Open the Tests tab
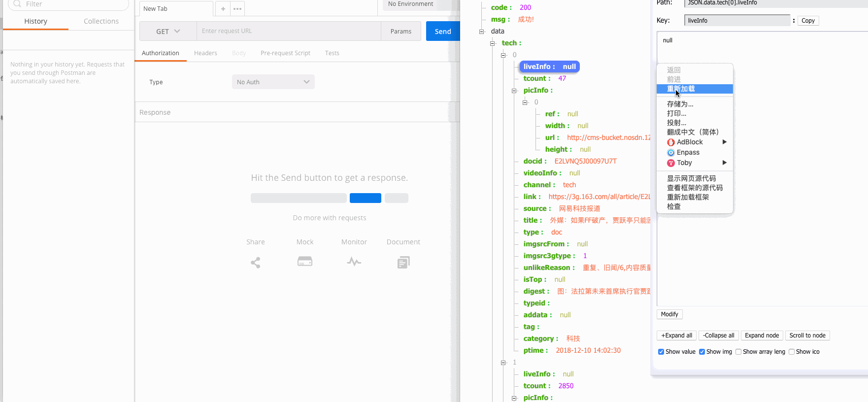The height and width of the screenshot is (402, 868). click(x=332, y=53)
